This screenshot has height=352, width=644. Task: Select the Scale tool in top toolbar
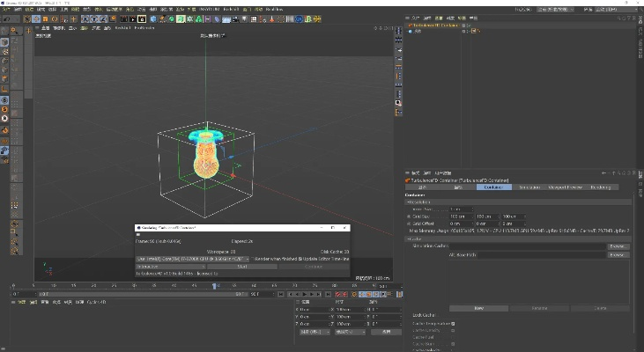[x=45, y=18]
